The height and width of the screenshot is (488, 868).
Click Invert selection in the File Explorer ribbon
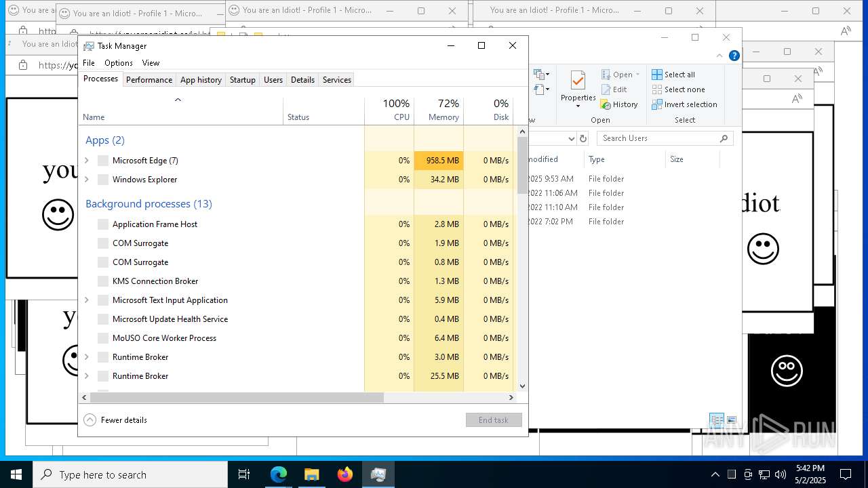[x=684, y=104]
